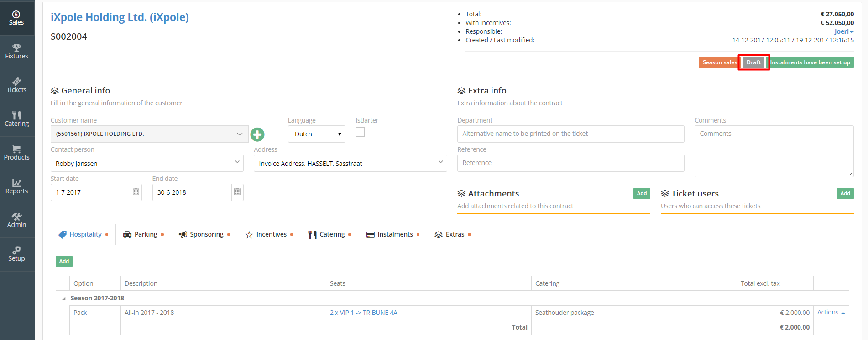The height and width of the screenshot is (340, 868).
Task: Open the Start date calendar picker
Action: [x=136, y=192]
